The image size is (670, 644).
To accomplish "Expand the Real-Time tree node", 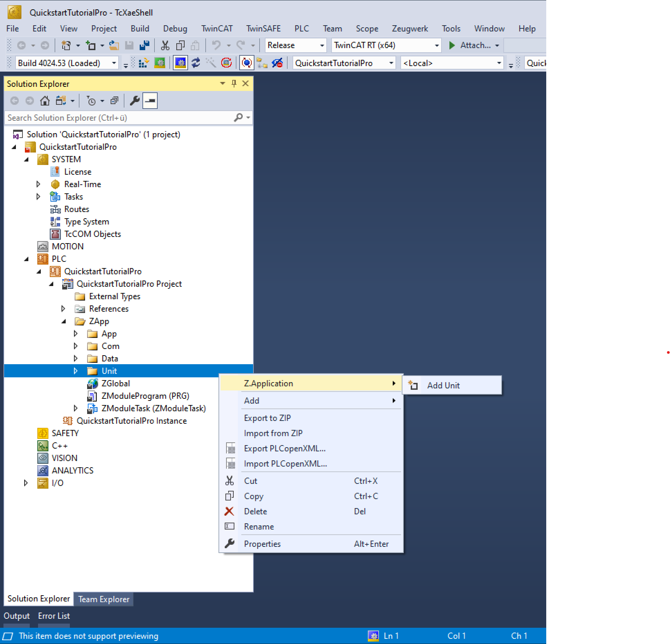I will (38, 184).
